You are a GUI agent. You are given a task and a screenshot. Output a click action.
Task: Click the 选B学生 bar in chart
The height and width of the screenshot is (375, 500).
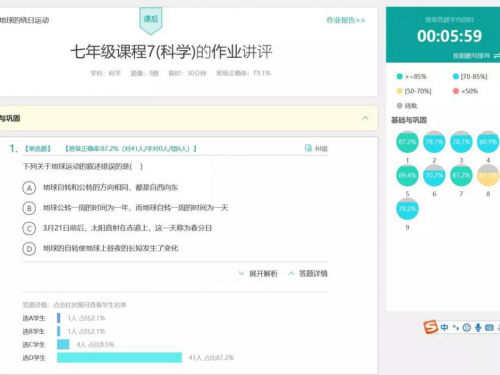coord(59,331)
